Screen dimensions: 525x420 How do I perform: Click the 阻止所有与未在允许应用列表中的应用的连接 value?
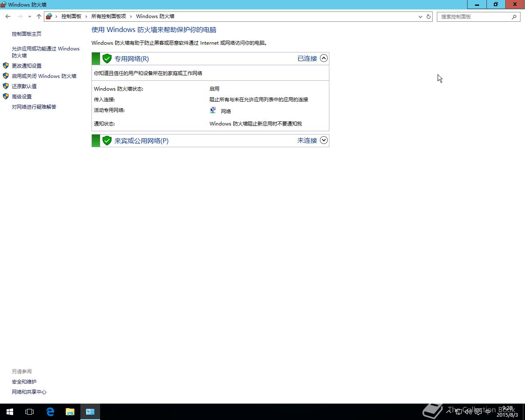tap(259, 99)
